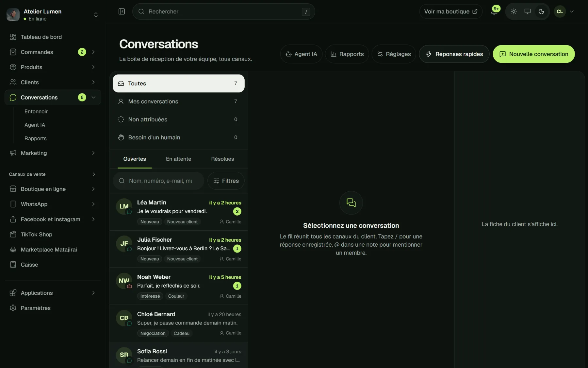Expand the Commandes submenu

click(93, 52)
